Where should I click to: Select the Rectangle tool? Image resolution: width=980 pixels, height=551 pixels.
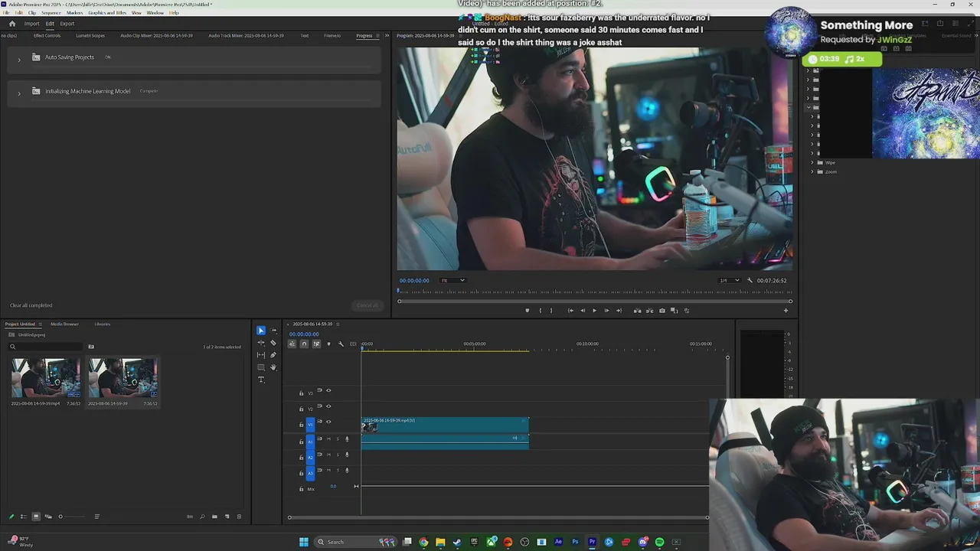(261, 367)
